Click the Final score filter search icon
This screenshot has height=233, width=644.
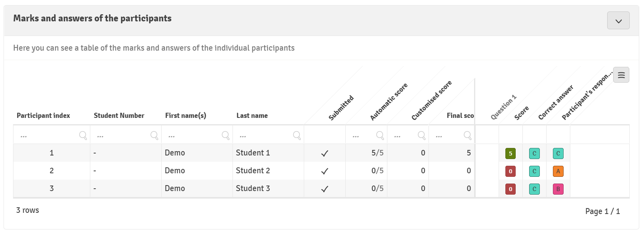tap(467, 135)
